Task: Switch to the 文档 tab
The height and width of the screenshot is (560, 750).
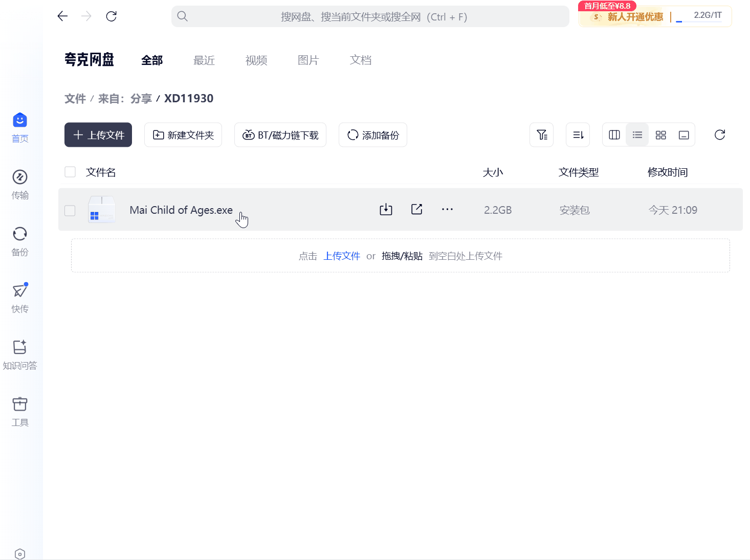Action: tap(360, 60)
